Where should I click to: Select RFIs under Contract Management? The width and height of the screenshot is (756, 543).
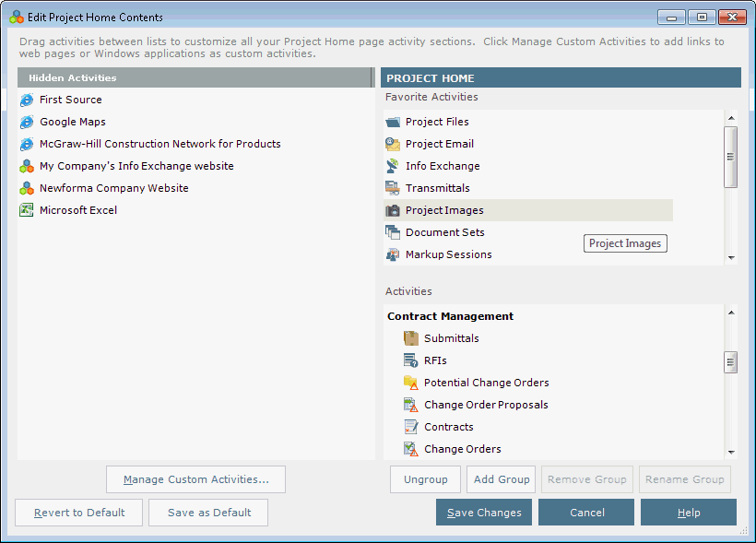point(435,360)
